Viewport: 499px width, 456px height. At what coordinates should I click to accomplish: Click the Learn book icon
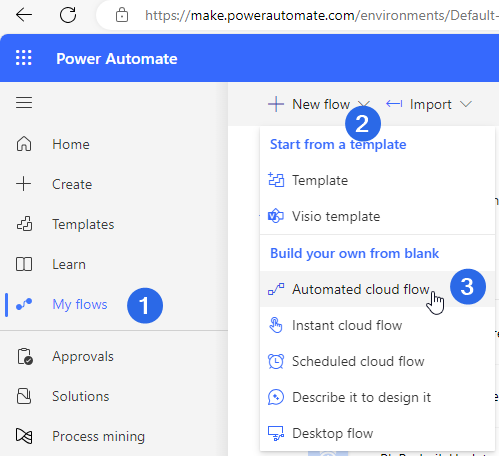pos(24,264)
